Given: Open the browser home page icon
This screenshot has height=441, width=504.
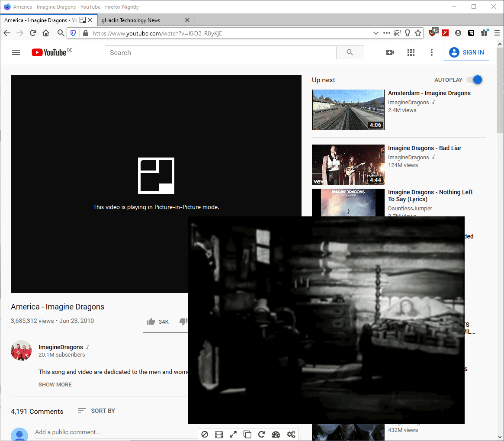Looking at the screenshot, I should coord(46,33).
